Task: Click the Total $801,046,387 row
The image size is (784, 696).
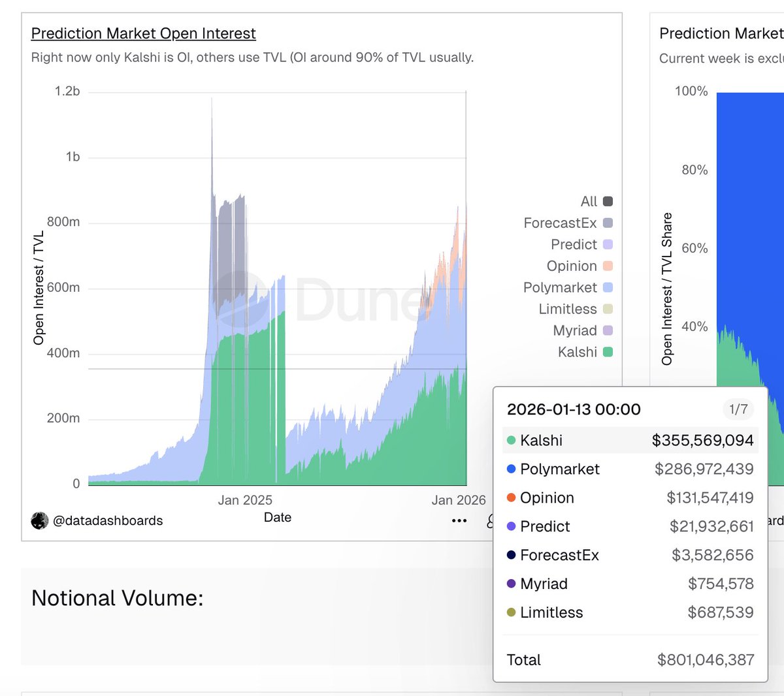Action: pos(630,660)
